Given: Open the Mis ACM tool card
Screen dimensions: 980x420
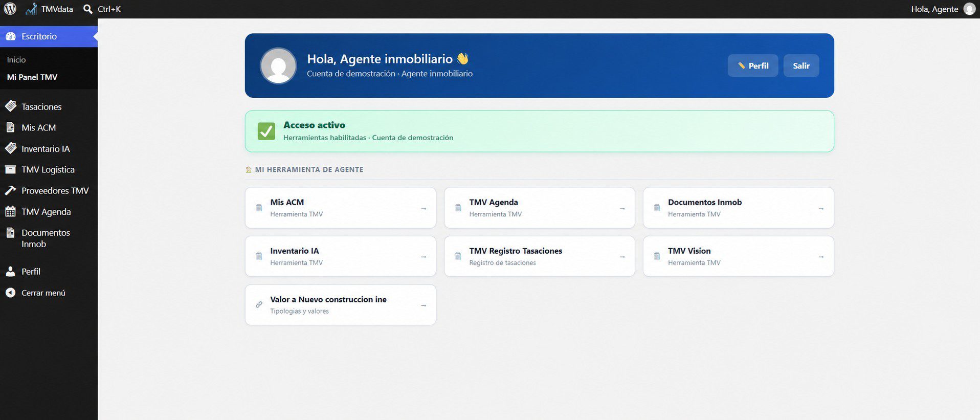Looking at the screenshot, I should (x=341, y=208).
